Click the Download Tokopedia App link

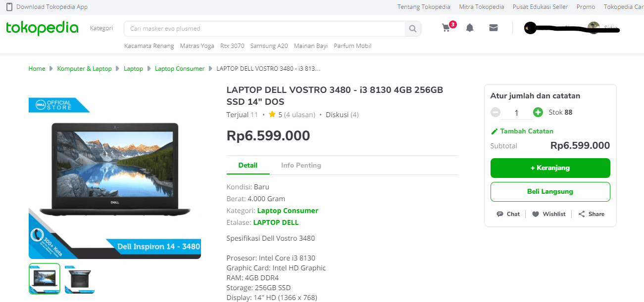51,7
